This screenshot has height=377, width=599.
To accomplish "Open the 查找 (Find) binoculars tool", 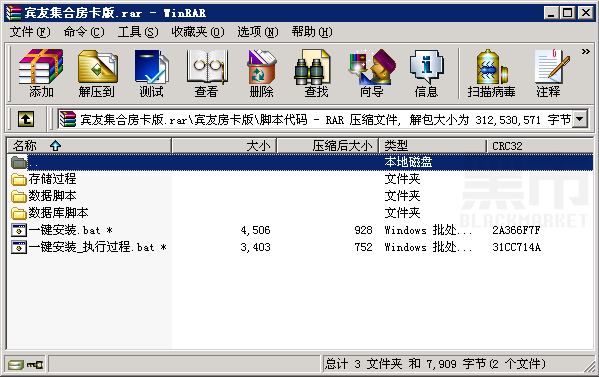I will pyautogui.click(x=316, y=72).
